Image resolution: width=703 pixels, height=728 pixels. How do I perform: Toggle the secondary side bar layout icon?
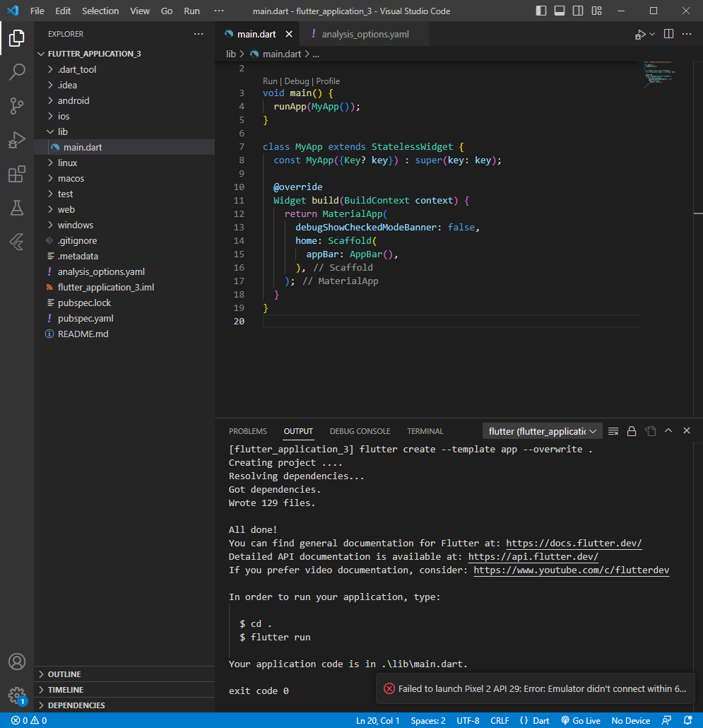(x=578, y=11)
